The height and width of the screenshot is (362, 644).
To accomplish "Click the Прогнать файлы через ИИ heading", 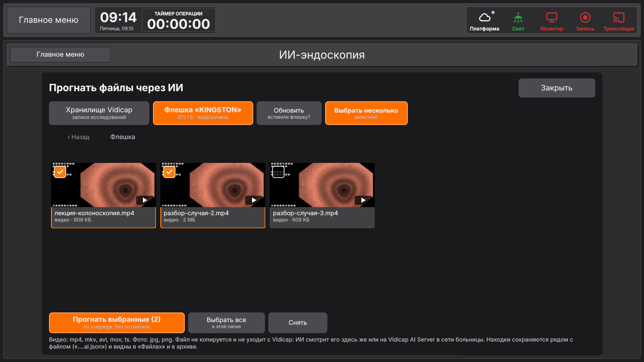I will (x=116, y=88).
